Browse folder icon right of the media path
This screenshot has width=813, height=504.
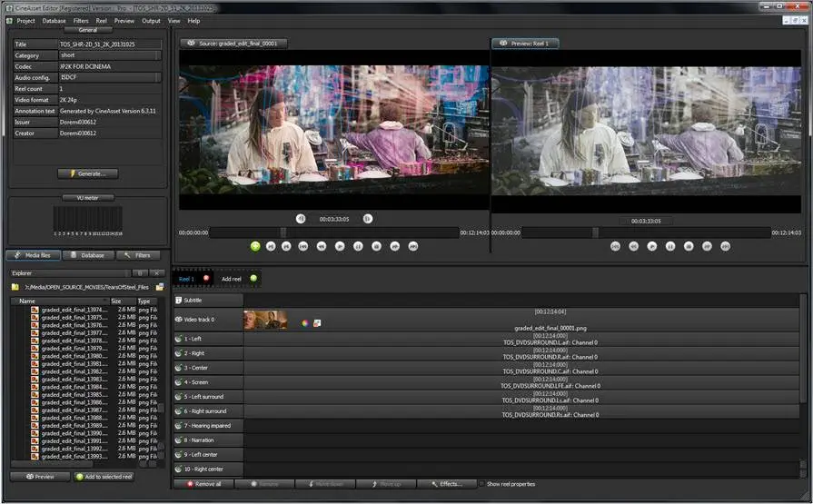tap(160, 287)
